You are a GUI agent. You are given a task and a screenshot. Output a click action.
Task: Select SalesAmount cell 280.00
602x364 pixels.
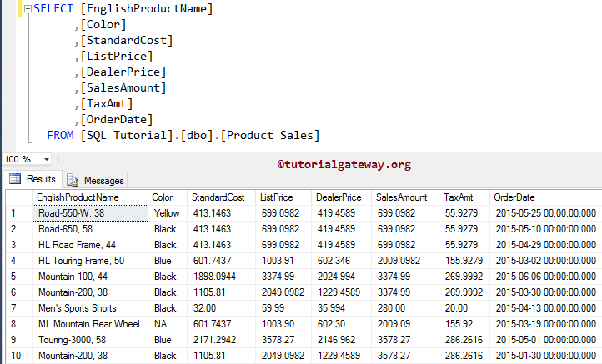click(405, 308)
